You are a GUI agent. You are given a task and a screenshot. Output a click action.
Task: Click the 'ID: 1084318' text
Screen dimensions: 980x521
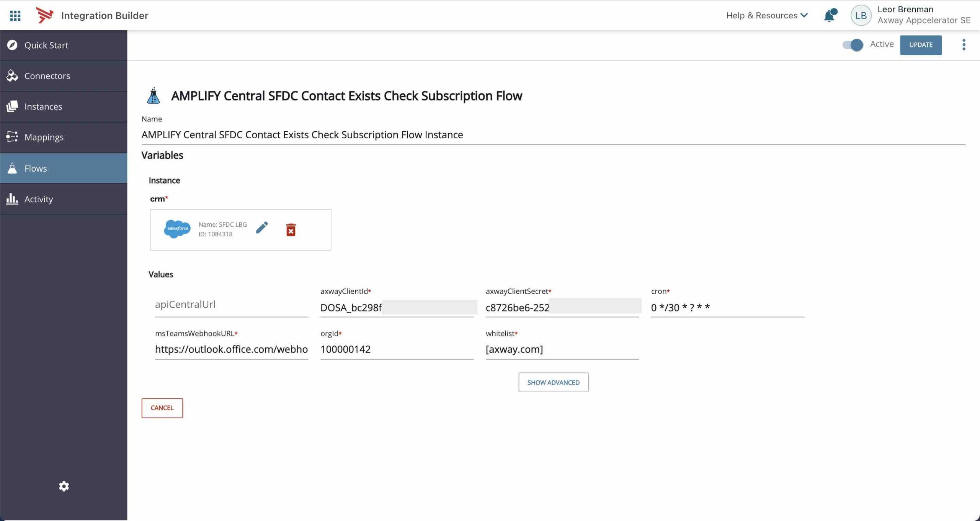pyautogui.click(x=215, y=234)
